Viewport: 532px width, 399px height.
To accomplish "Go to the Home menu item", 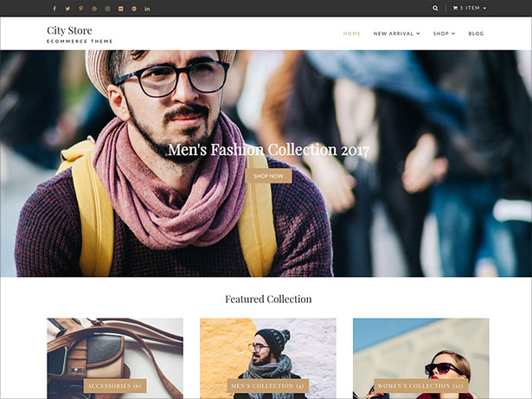I will point(351,34).
